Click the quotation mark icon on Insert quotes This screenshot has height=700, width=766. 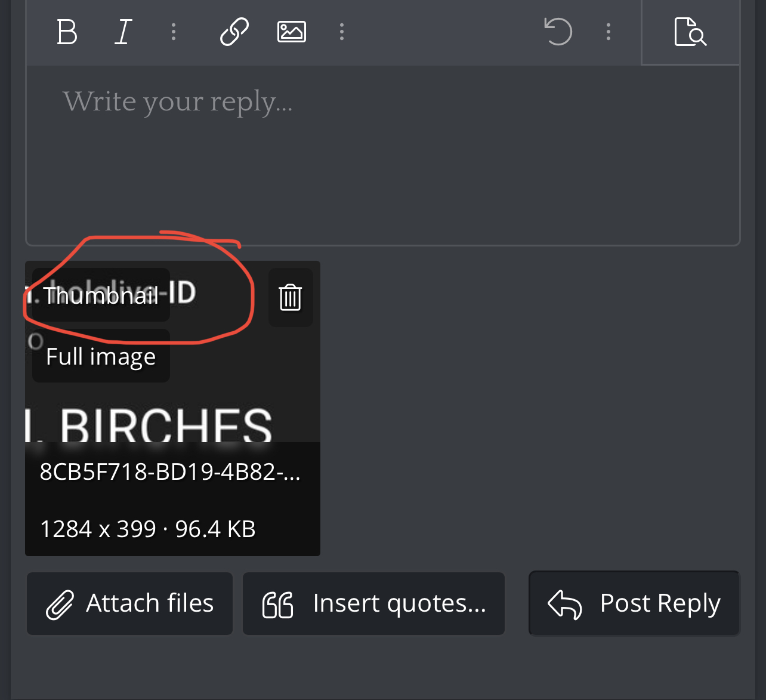278,605
